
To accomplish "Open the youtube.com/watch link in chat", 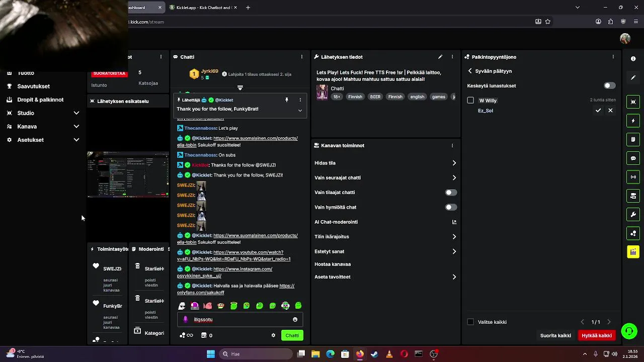I will 234,255.
